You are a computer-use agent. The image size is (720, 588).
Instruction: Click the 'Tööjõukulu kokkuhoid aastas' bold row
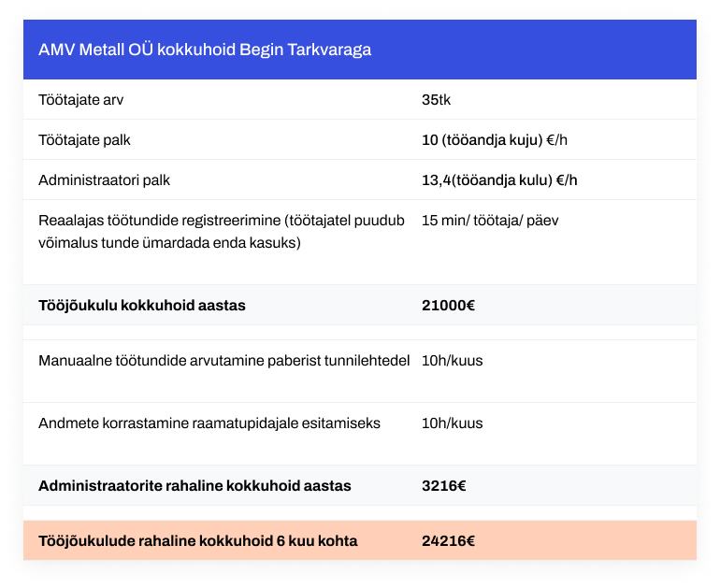[360, 306]
